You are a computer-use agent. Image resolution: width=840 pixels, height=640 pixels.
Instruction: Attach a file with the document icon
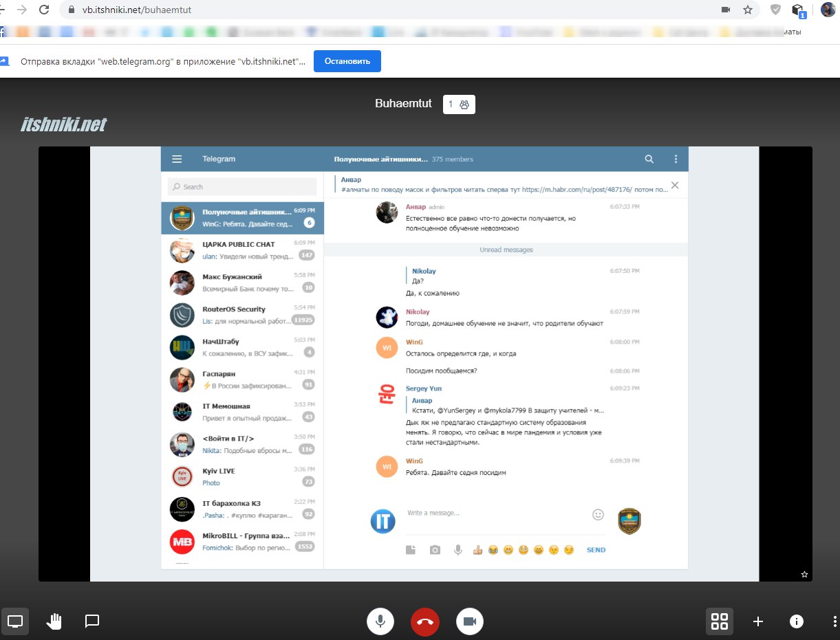[x=411, y=549]
